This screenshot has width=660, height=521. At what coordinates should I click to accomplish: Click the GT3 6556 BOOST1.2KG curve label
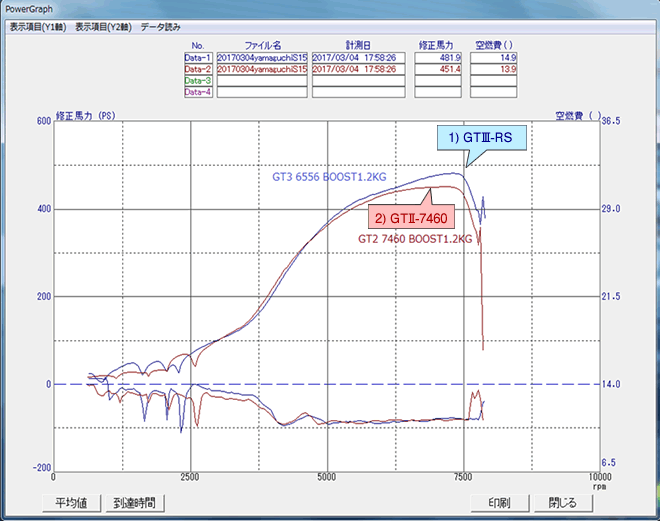[329, 178]
